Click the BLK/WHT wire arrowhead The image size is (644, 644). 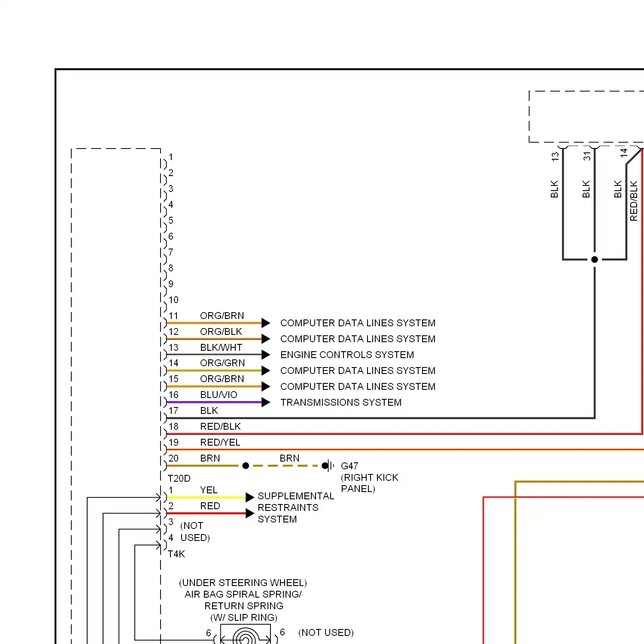(266, 355)
